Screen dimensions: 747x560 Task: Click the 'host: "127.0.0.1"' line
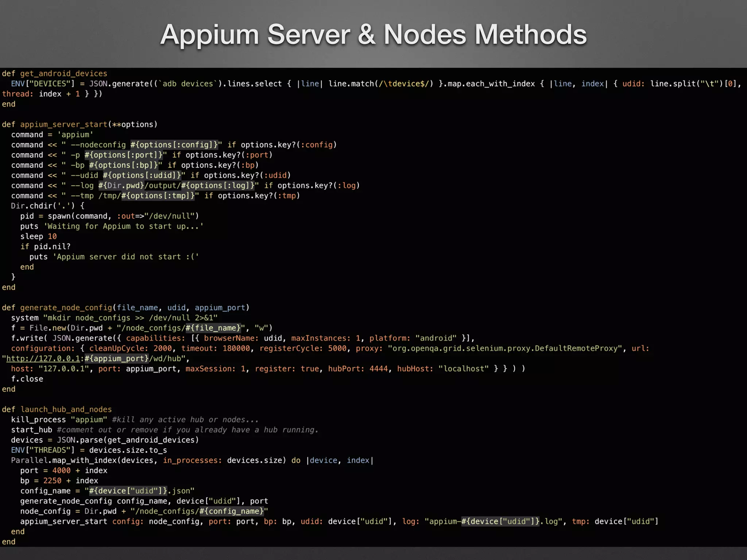[x=268, y=369]
